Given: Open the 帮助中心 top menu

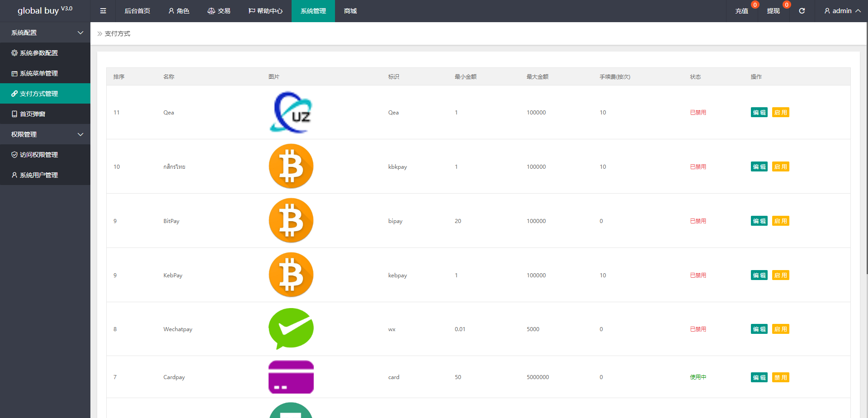Looking at the screenshot, I should 265,11.
